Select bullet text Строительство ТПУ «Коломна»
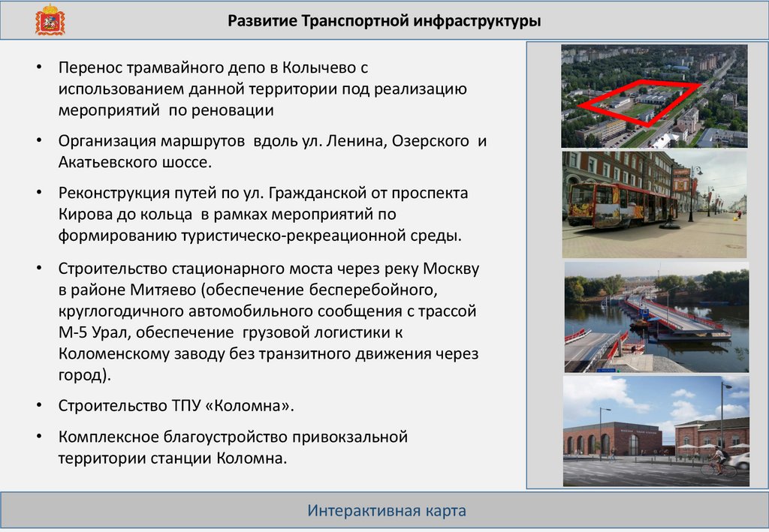The image size is (769, 532). pos(176,406)
